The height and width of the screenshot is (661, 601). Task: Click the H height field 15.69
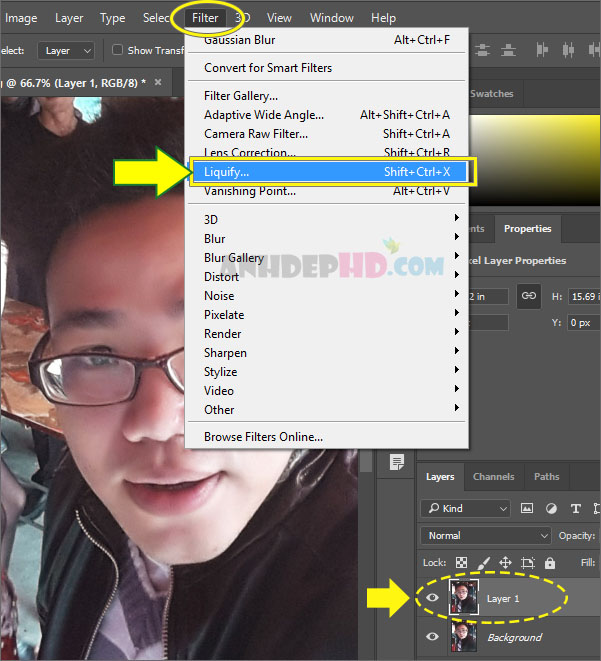[x=584, y=296]
